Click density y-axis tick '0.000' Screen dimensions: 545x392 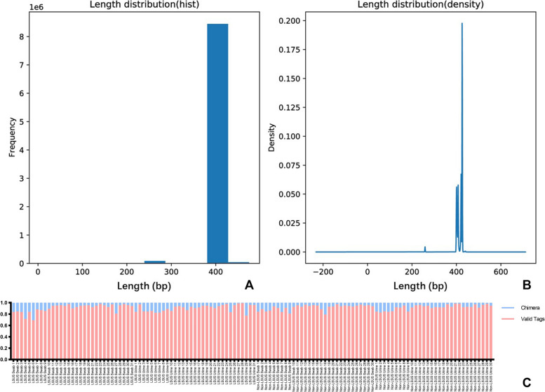(290, 252)
